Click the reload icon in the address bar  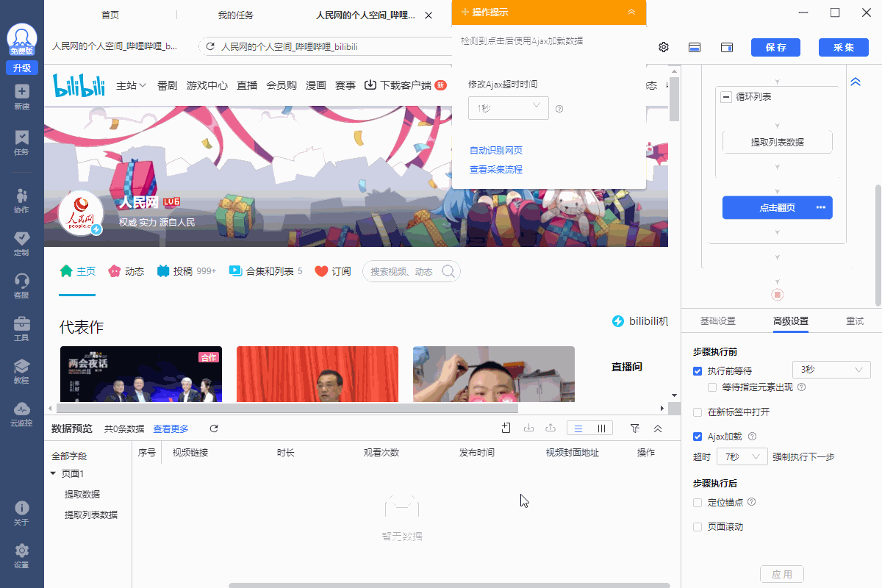pyautogui.click(x=210, y=47)
